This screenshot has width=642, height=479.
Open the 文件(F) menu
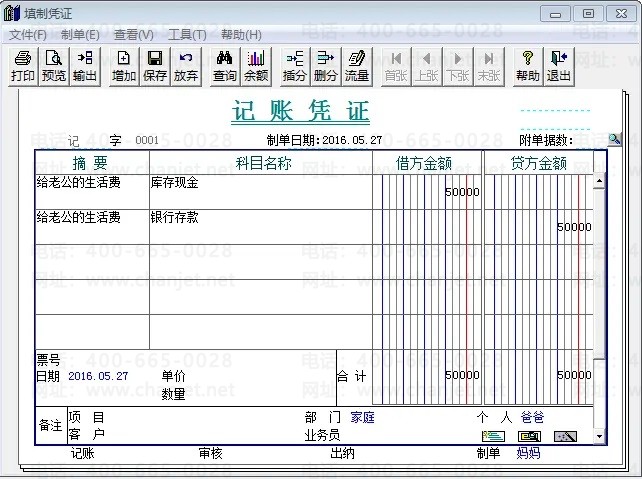[x=28, y=35]
